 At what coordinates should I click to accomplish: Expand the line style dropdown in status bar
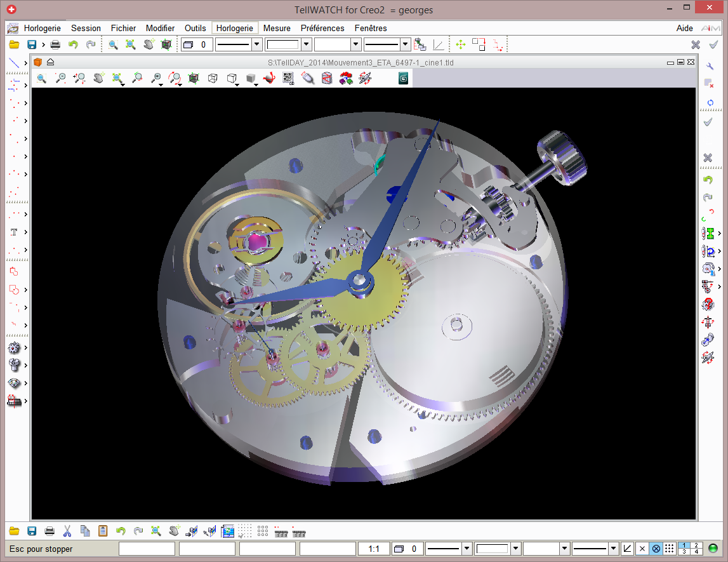[x=467, y=549]
